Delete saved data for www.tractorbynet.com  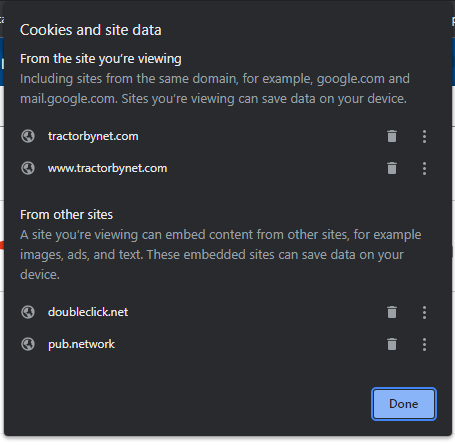pos(392,168)
